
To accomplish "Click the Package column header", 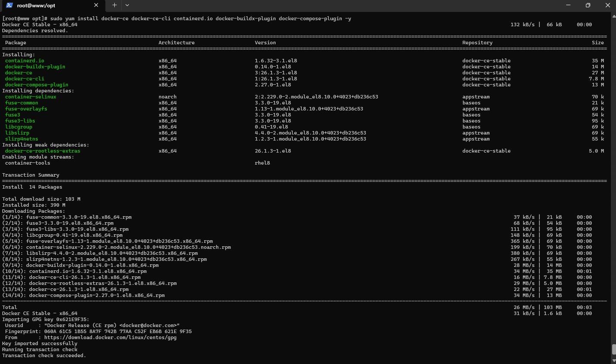I will [x=15, y=43].
